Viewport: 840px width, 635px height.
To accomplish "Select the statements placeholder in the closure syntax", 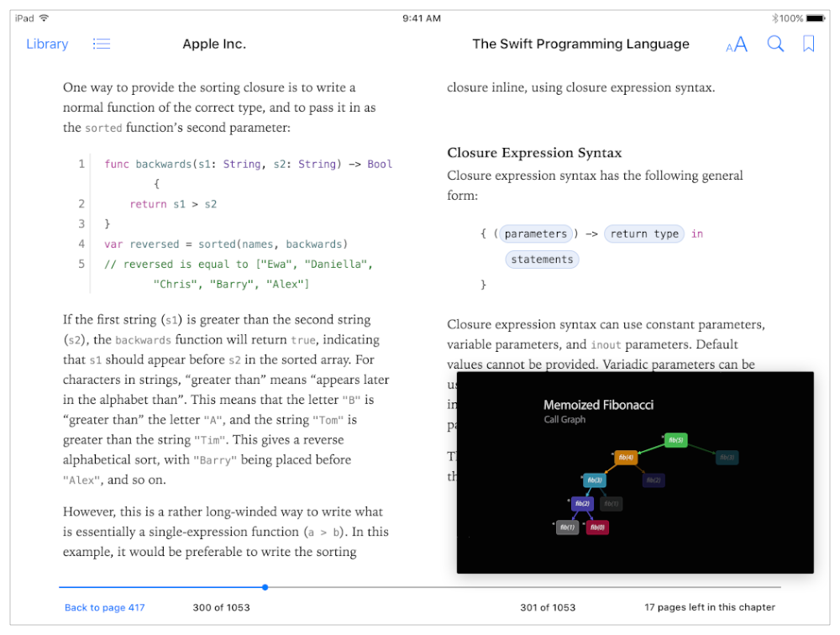I will 542,259.
